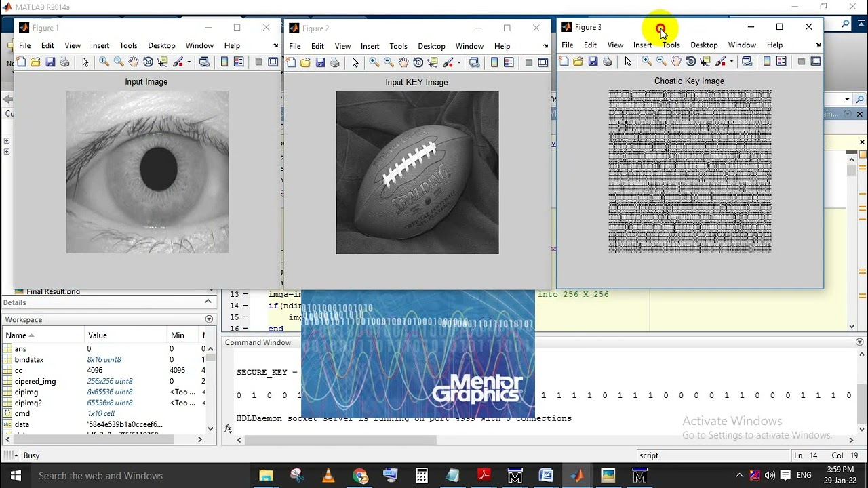Toggle Zoom In tool in Figure 3

point(646,61)
